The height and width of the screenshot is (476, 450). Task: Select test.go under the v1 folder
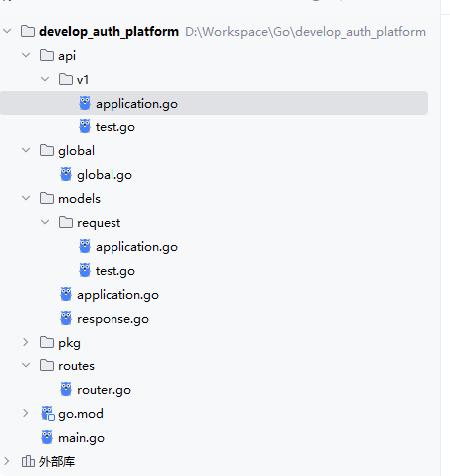click(x=115, y=127)
